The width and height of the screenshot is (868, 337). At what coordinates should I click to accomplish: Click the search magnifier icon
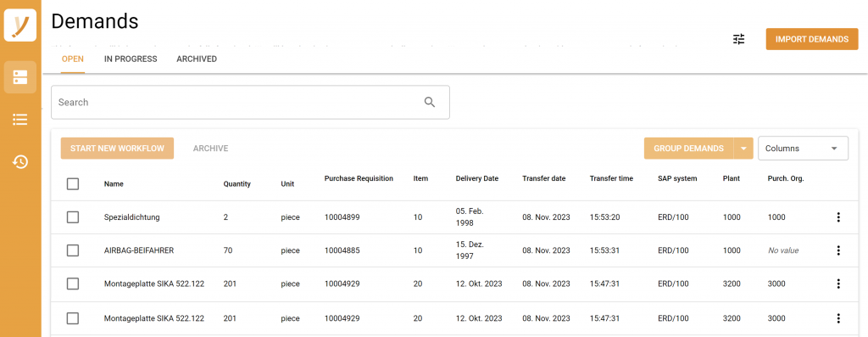430,102
